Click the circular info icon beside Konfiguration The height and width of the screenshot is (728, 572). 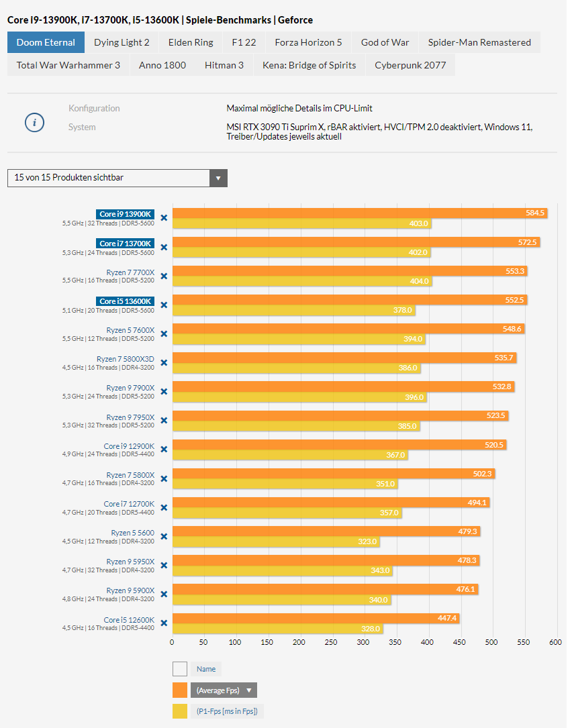tap(34, 123)
